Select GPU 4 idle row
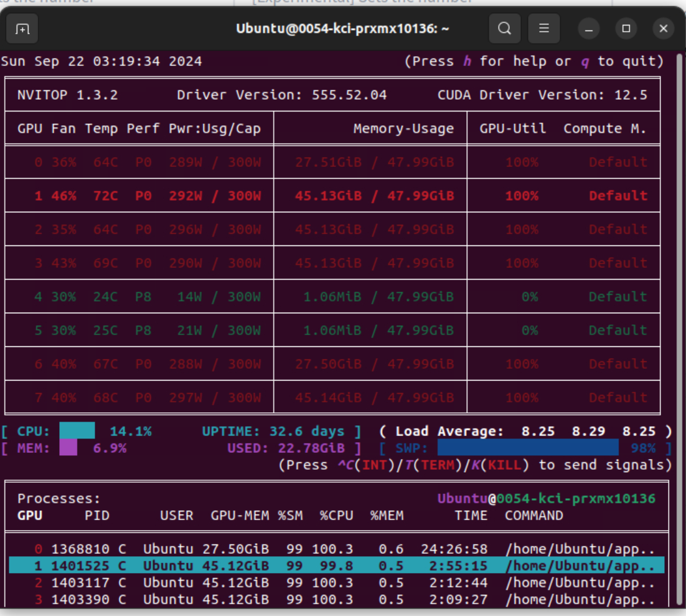This screenshot has height=616, width=686. pyautogui.click(x=332, y=296)
